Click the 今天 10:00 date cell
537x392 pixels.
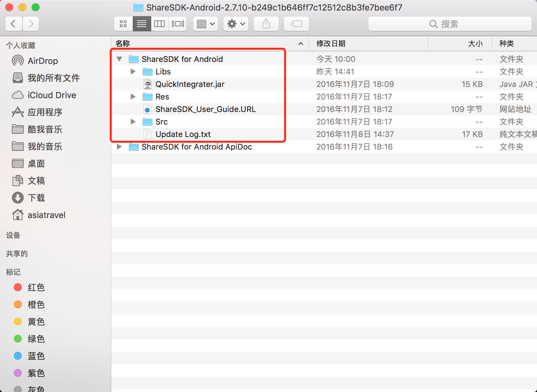pos(336,59)
